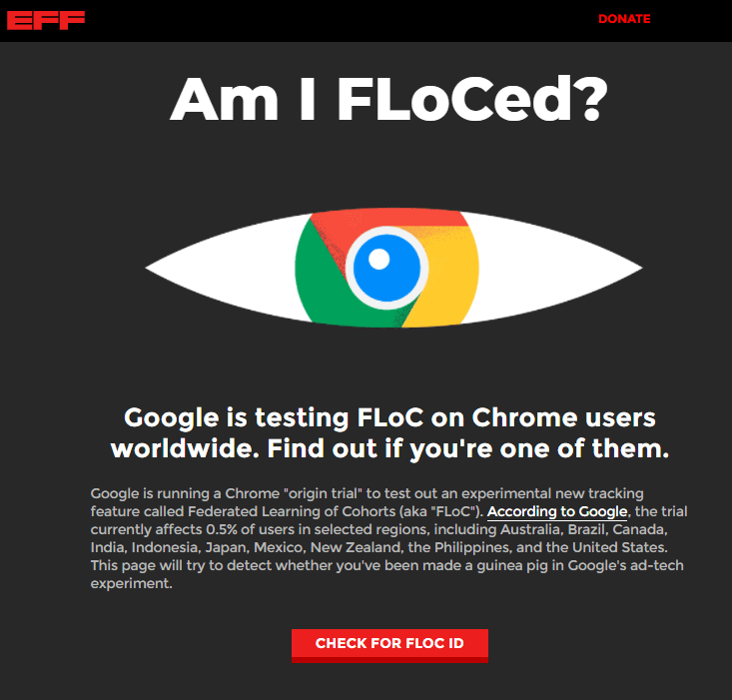
Task: Click the white highlight inside the blue pupil
Action: click(379, 260)
